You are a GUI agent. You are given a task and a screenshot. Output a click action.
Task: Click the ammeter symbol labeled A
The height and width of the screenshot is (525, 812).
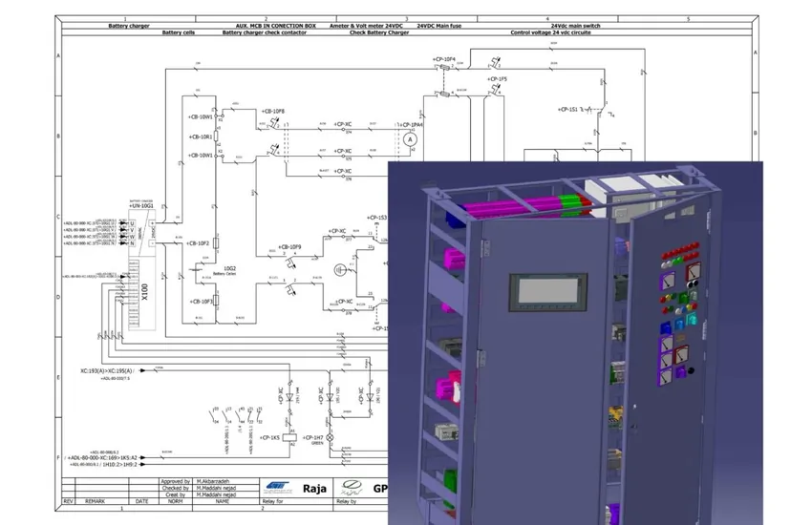[411, 139]
